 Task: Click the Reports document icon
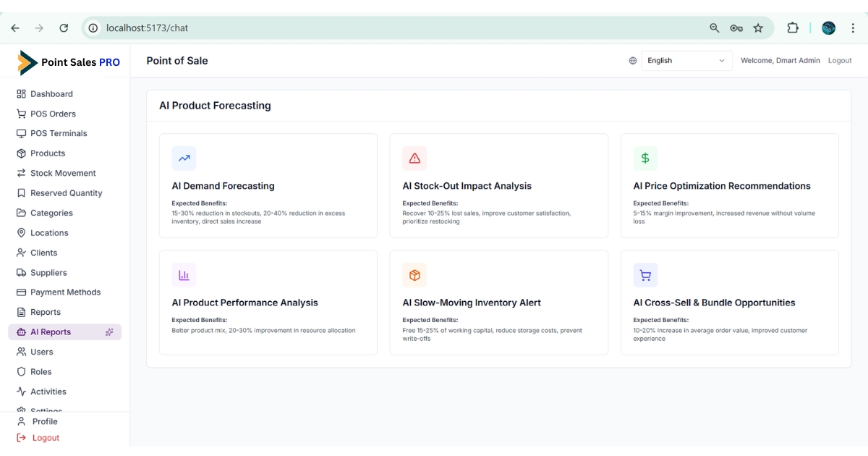click(21, 312)
